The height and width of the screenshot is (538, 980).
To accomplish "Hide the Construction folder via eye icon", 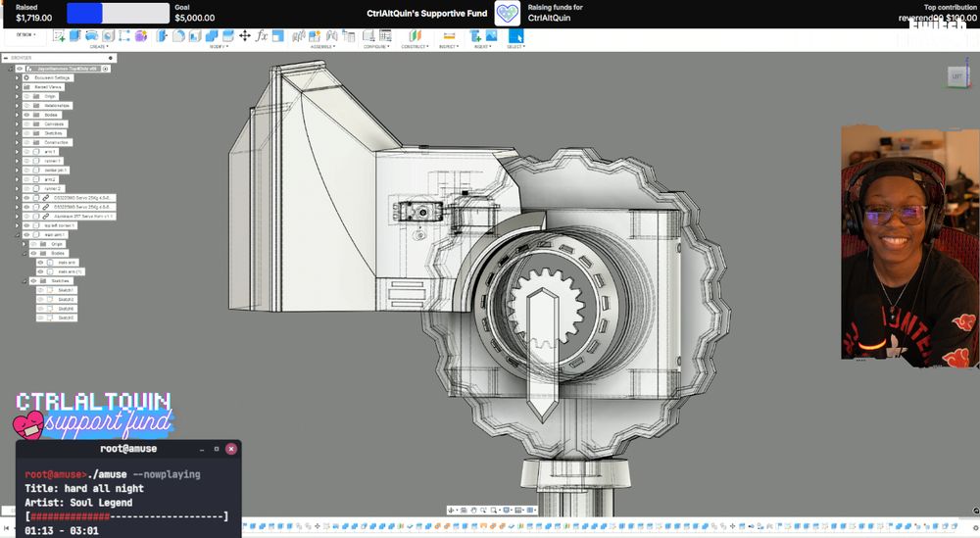I will pyautogui.click(x=27, y=142).
